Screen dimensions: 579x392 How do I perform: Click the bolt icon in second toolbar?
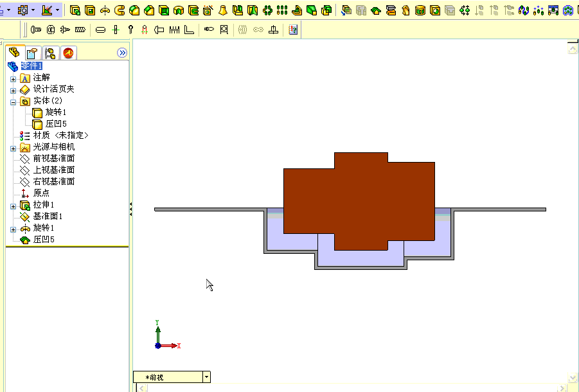pyautogui.click(x=36, y=30)
